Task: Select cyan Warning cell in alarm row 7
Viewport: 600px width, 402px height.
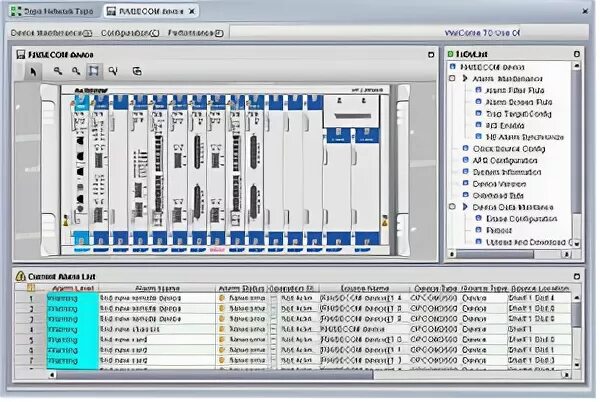Action: click(73, 360)
